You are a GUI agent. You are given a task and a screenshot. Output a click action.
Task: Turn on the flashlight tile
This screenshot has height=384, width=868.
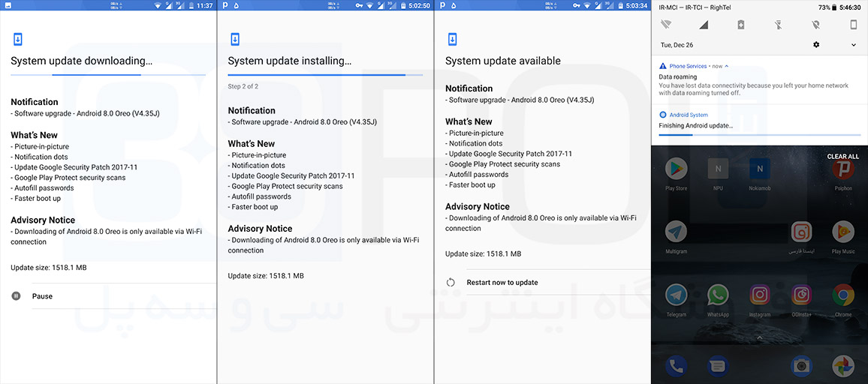(x=779, y=24)
